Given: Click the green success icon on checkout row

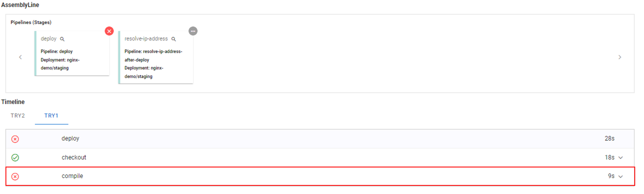Looking at the screenshot, I should tap(15, 158).
